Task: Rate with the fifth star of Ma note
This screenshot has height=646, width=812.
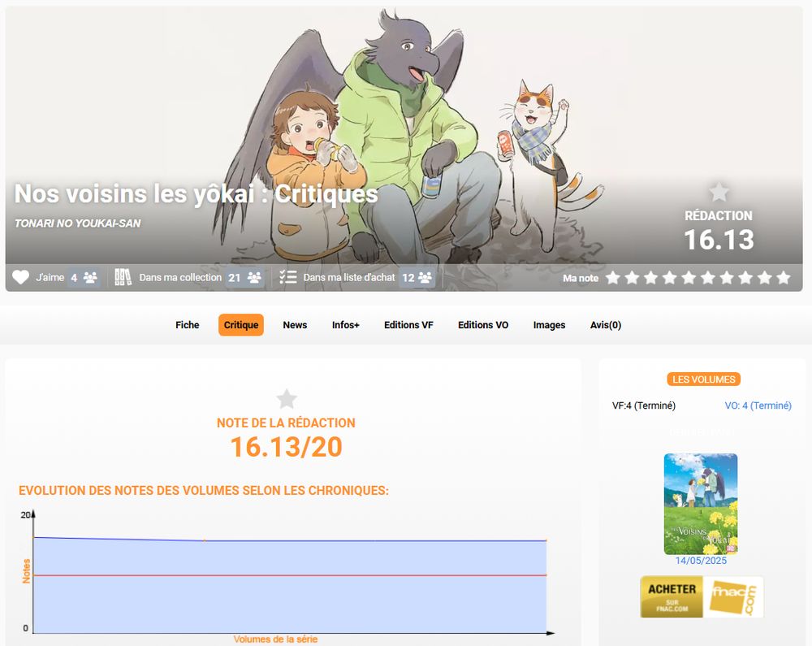Action: click(x=689, y=278)
